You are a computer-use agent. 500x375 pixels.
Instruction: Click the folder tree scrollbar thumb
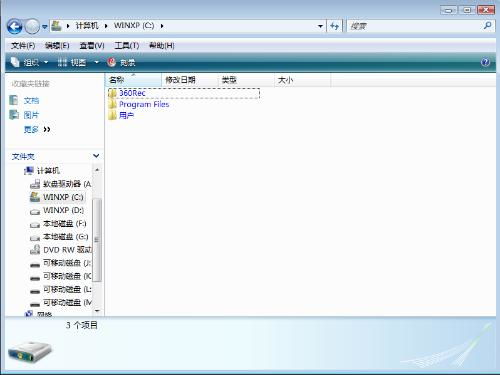click(x=97, y=240)
